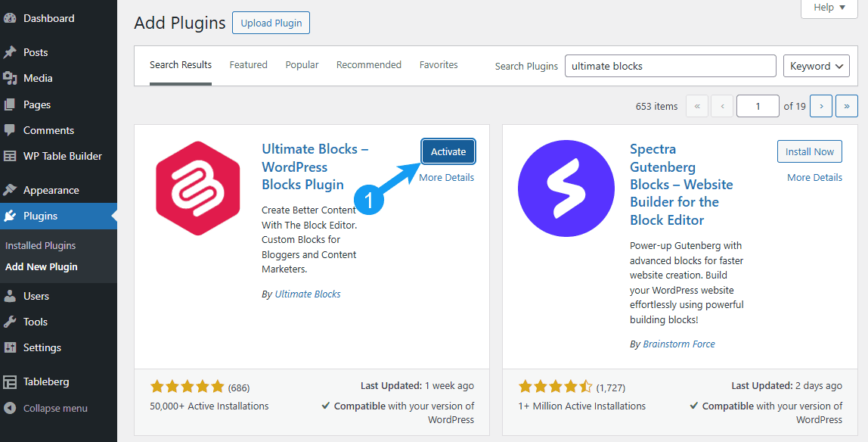Screen dimensions: 868x442
Task: Open WP Table Builder menu
Action: (63, 156)
